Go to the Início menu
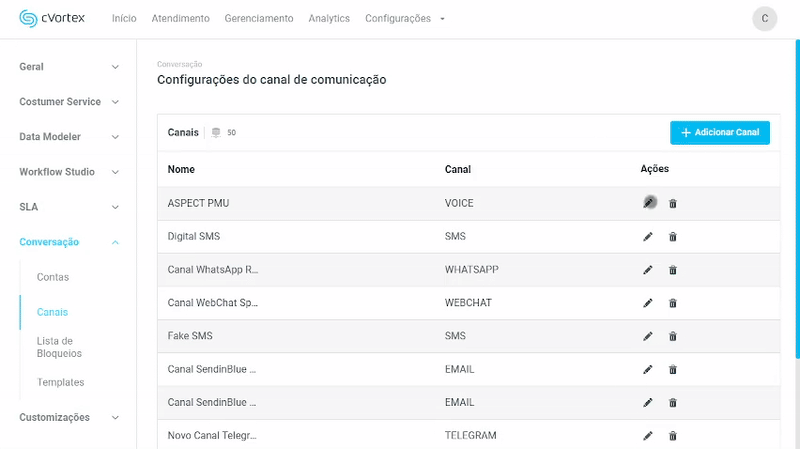Viewport: 800px width, 449px height. (x=124, y=18)
